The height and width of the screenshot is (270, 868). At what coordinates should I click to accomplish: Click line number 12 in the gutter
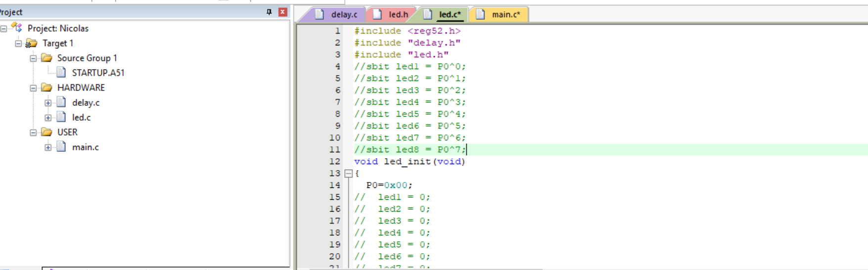click(334, 162)
